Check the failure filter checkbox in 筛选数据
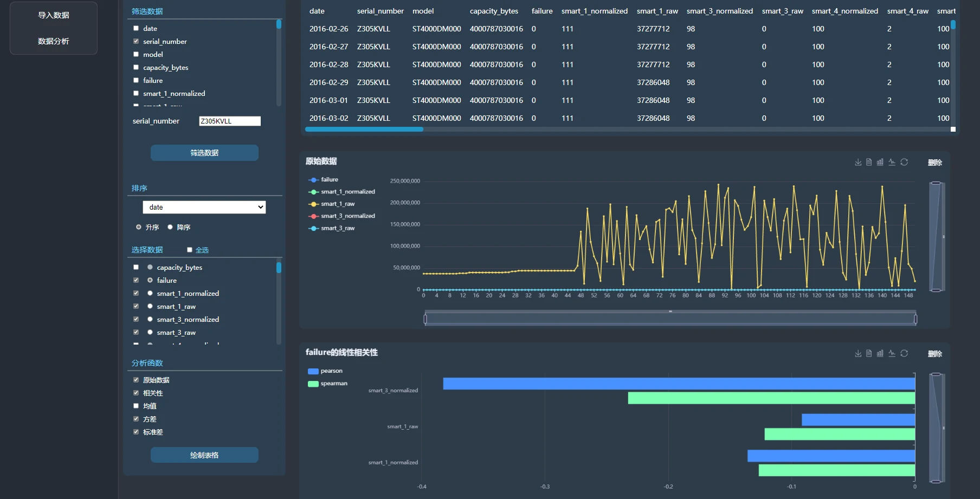 [x=136, y=80]
